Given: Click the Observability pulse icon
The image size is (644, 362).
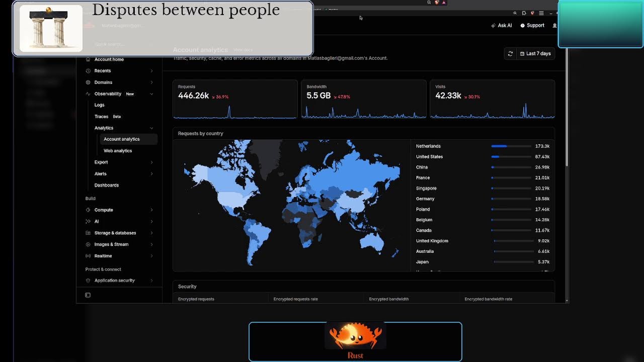Looking at the screenshot, I should [88, 94].
